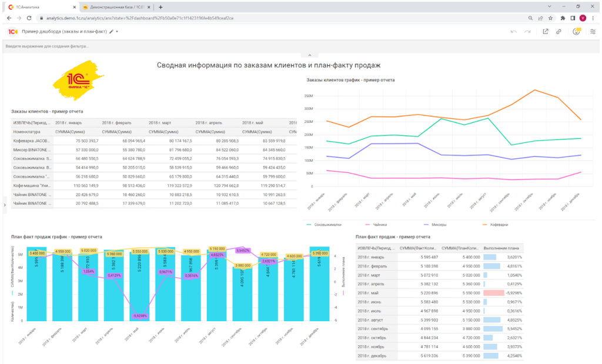Edit dashboard title with pencil icon

(111, 32)
